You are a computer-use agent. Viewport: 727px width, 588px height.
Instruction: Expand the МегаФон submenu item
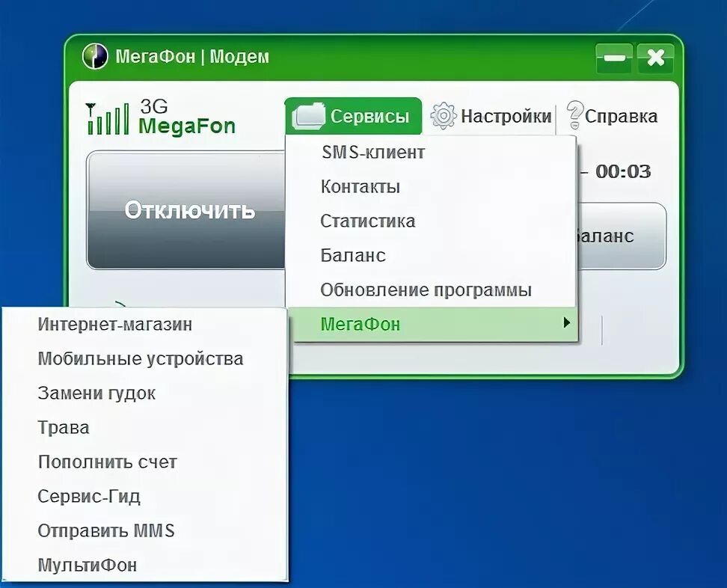(432, 324)
